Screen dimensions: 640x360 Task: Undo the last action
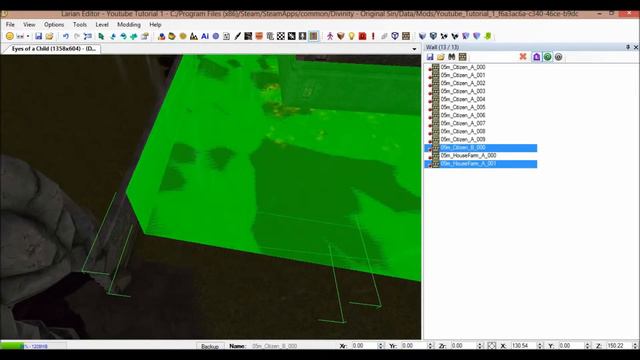(x=66, y=36)
